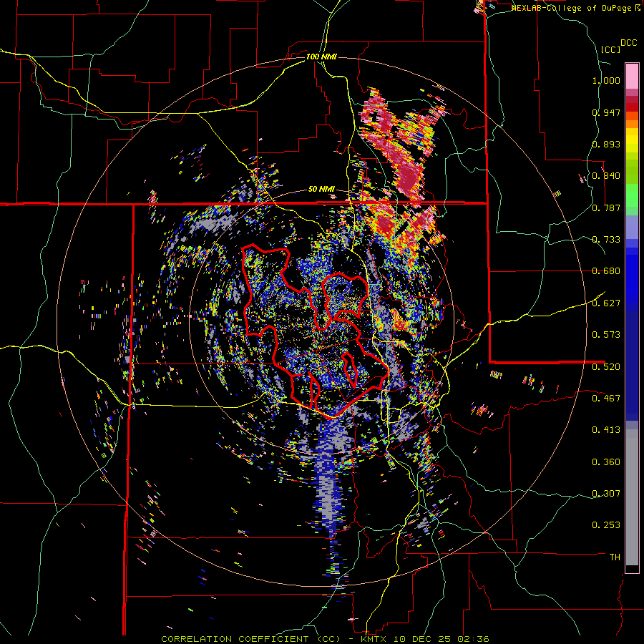Select the 0.733 scale value
Viewport: 644px width, 644px height.
tap(606, 240)
